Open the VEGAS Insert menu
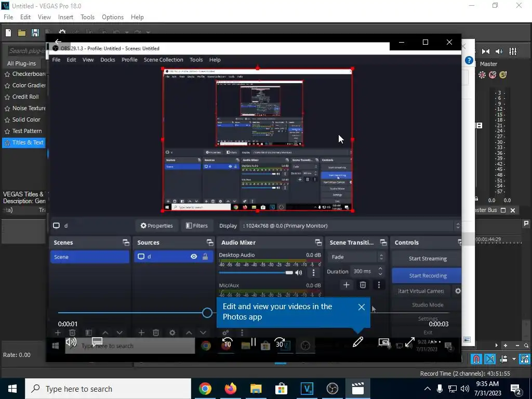 (65, 17)
